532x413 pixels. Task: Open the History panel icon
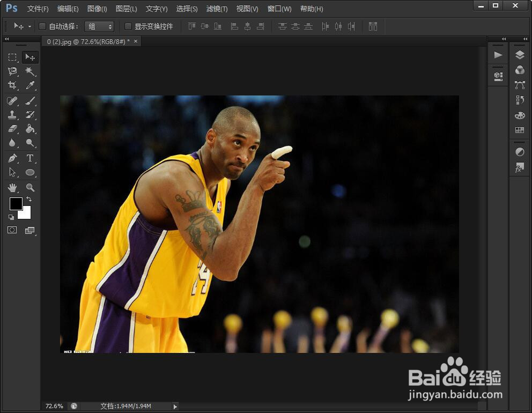click(520, 100)
